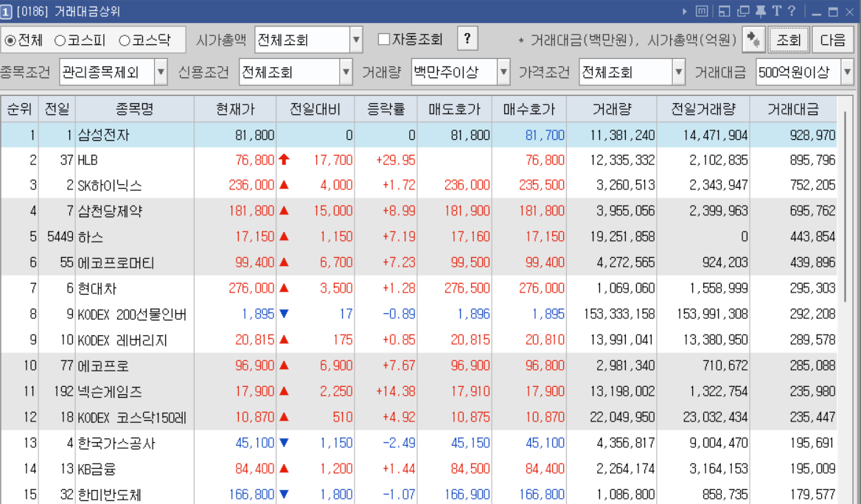Click the +29.95 change rate value
Viewport: 861px width, 504px height.
point(395,161)
